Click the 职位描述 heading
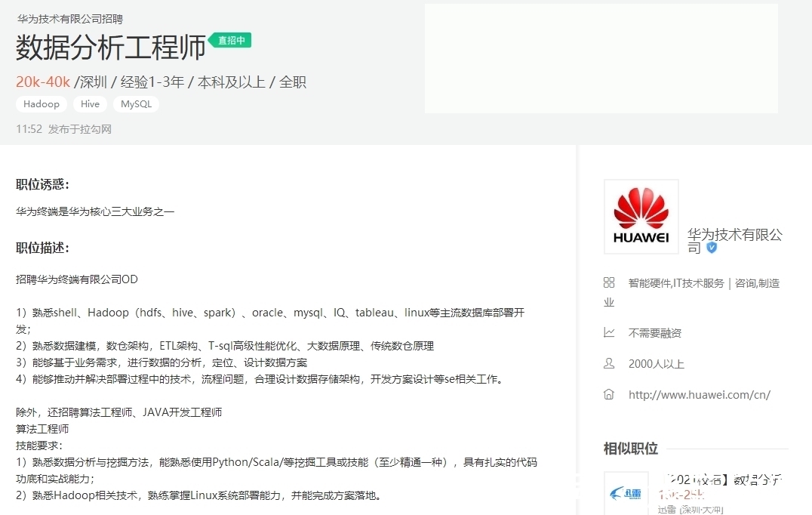Screen dimensions: 812x515 [42, 248]
